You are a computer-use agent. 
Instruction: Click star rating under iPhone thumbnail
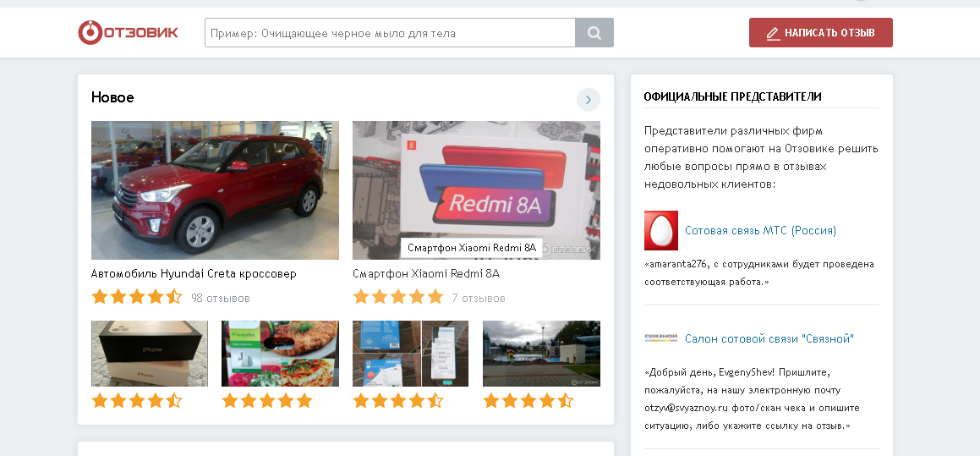click(x=137, y=401)
